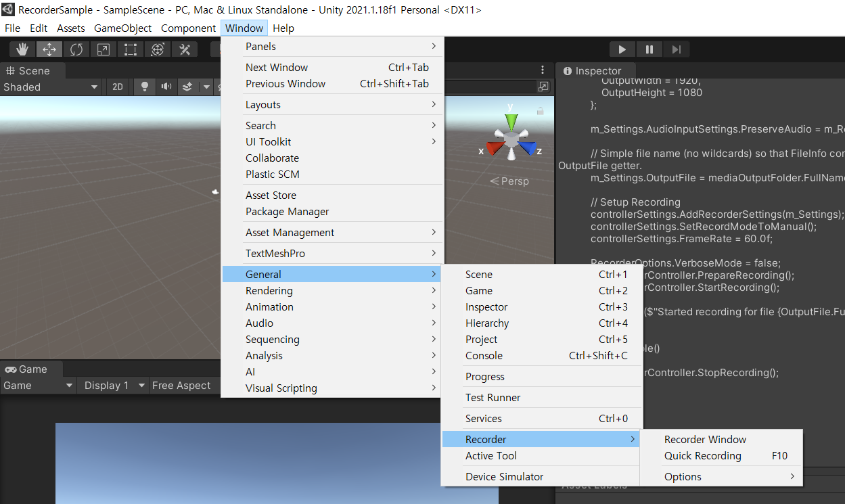Toggle Persp projection label
The image size is (845, 504).
tap(509, 181)
